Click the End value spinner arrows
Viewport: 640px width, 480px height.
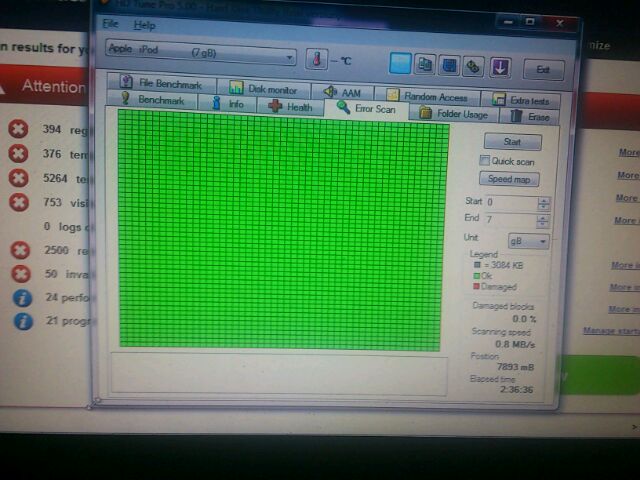(x=543, y=220)
